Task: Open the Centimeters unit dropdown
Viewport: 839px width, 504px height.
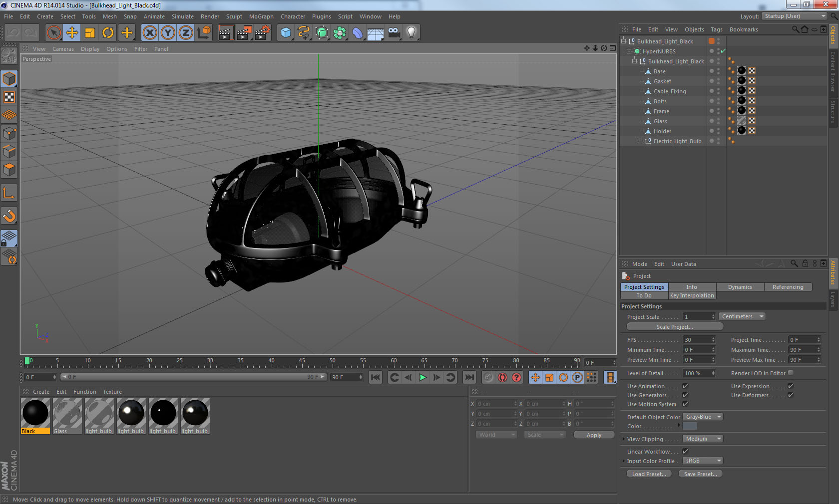Action: (742, 316)
